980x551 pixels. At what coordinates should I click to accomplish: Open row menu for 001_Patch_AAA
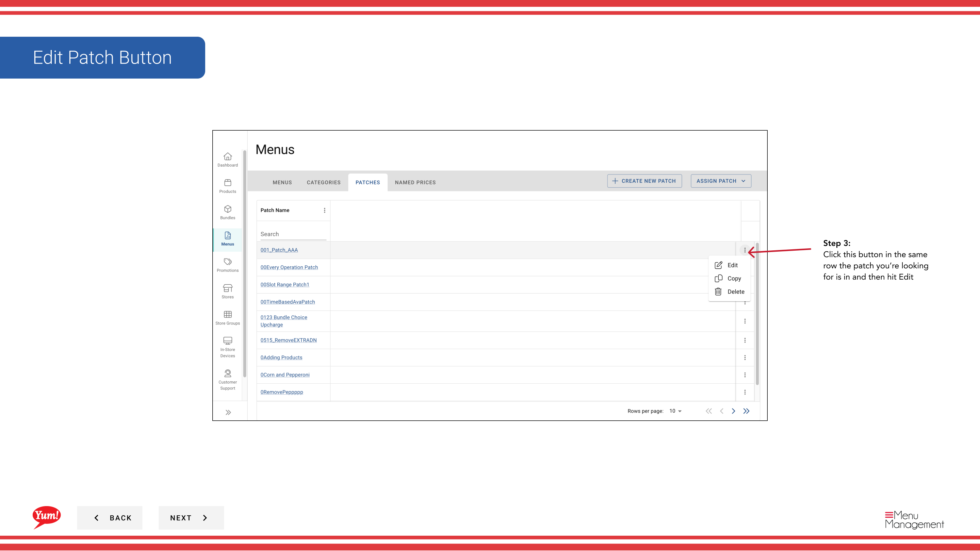click(x=745, y=250)
